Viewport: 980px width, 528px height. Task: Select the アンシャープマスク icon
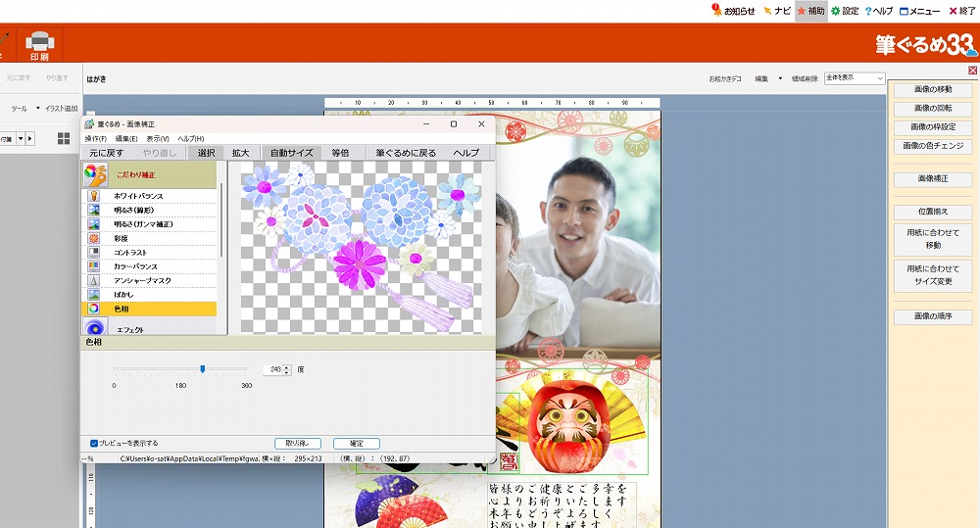pos(94,280)
